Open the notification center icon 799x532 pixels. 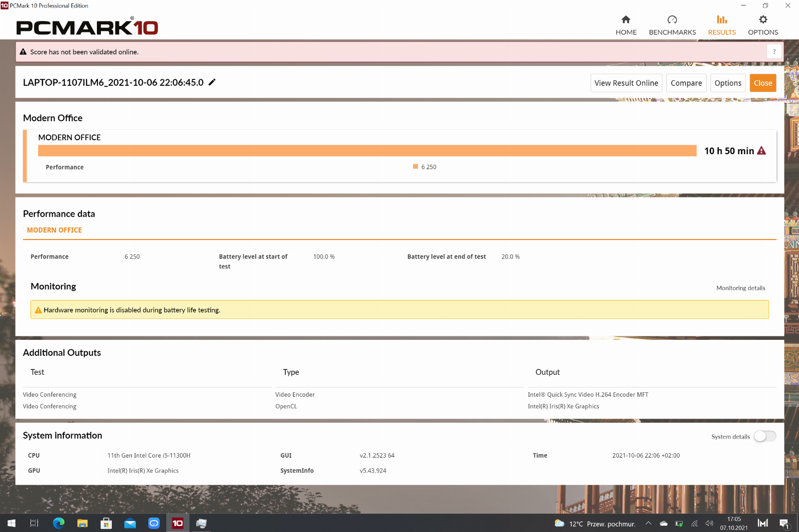click(784, 524)
